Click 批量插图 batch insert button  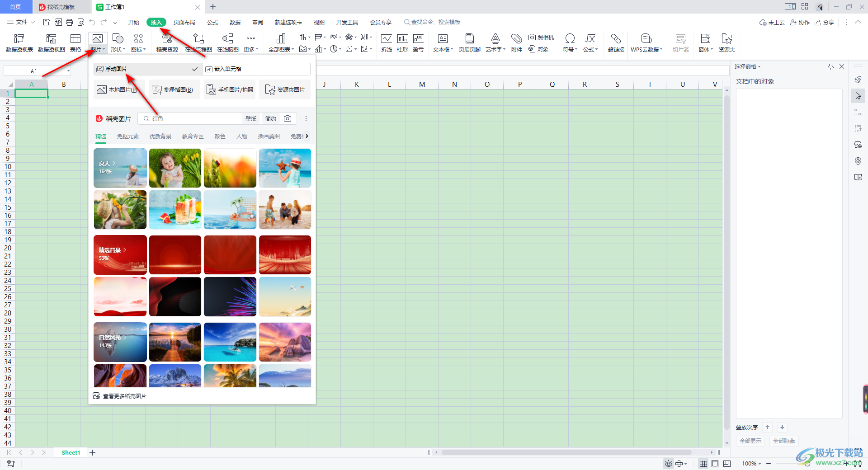[175, 89]
